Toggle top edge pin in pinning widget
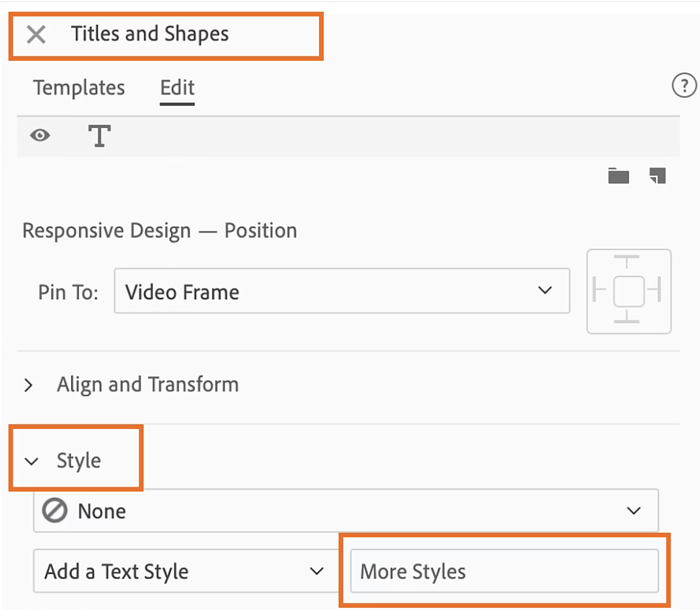The width and height of the screenshot is (700, 610). point(628,261)
